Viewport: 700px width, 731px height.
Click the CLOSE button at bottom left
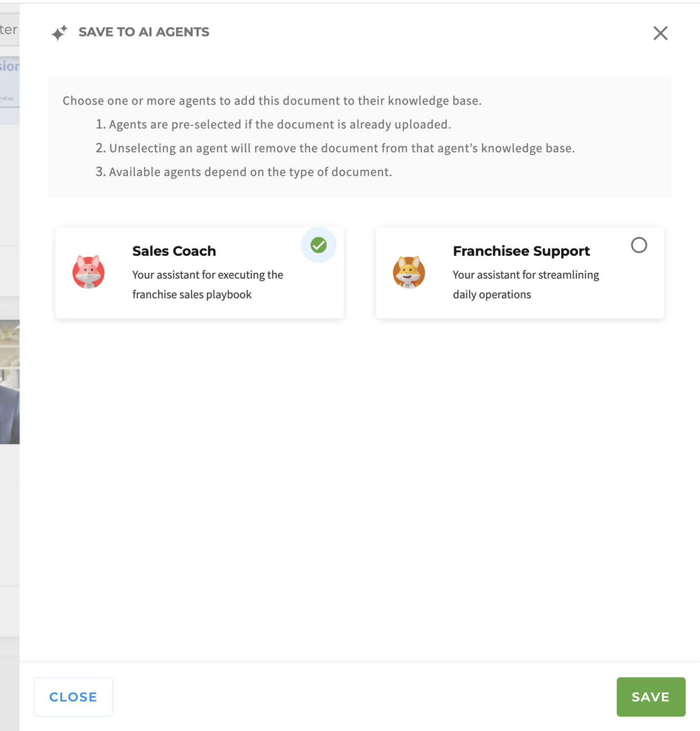[x=73, y=696]
